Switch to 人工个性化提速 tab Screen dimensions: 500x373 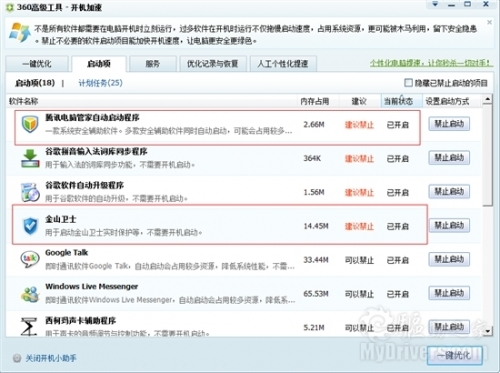click(x=283, y=64)
